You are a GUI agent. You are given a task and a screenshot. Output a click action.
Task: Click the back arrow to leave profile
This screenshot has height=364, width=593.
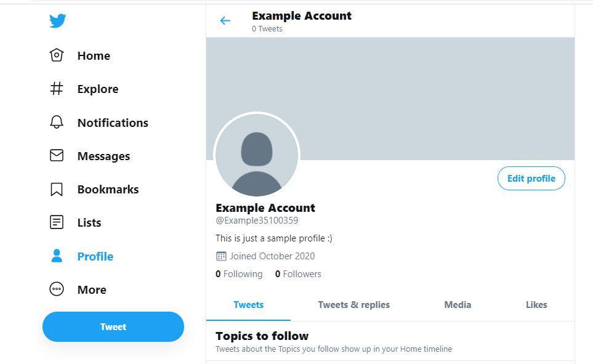point(225,20)
